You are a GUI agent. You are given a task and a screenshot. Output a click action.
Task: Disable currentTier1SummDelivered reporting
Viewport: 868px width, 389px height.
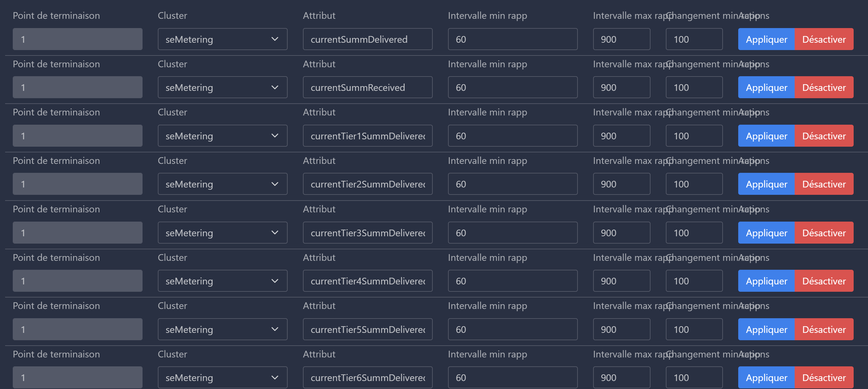pyautogui.click(x=824, y=136)
